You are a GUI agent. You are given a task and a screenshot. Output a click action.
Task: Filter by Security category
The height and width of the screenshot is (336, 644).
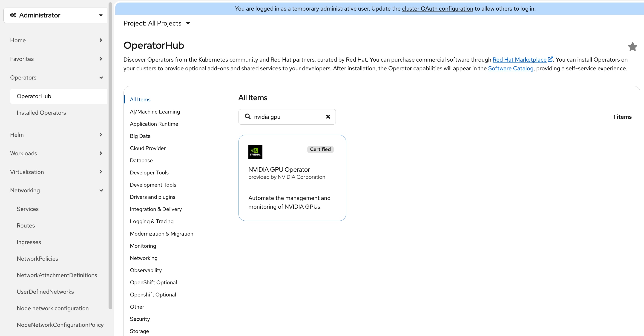tap(140, 319)
